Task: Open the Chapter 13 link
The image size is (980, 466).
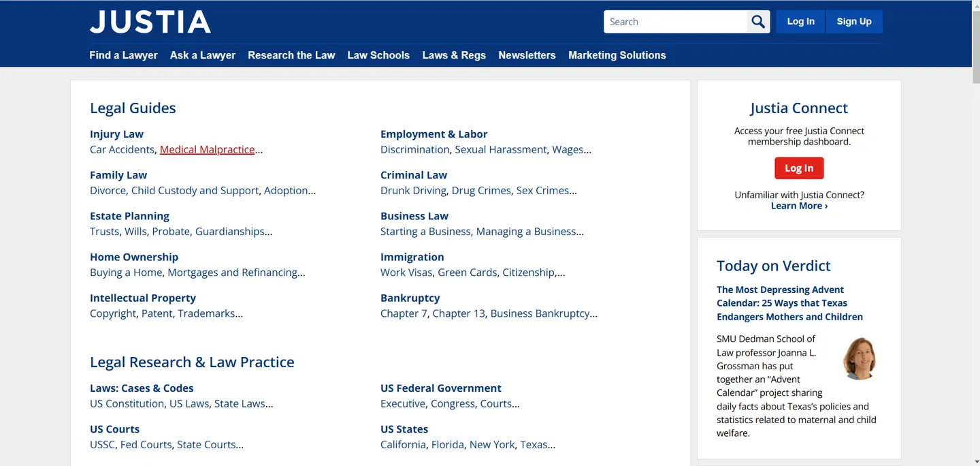Action: pyautogui.click(x=459, y=313)
